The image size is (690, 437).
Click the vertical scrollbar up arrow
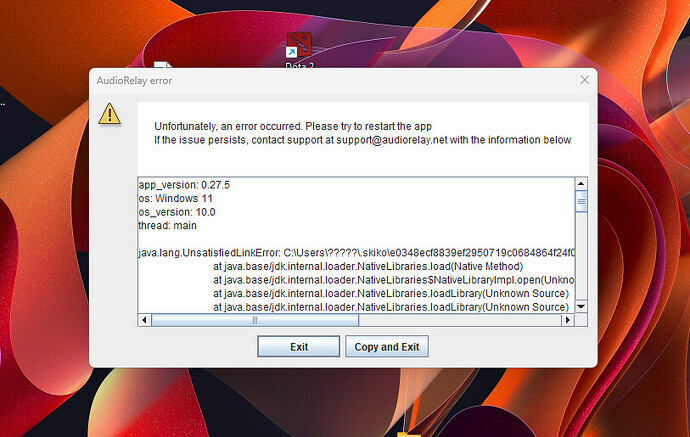tap(581, 184)
